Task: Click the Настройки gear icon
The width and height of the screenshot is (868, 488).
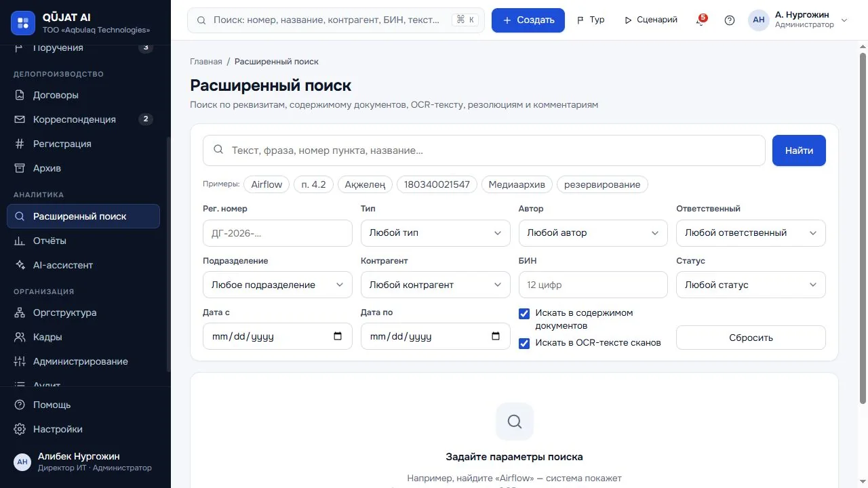Action: [20, 429]
